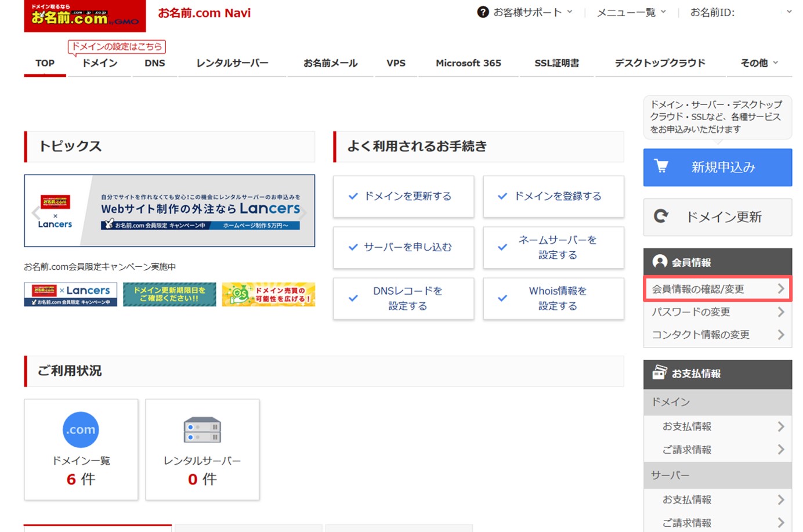Open the Microsoft 365 tab

468,63
